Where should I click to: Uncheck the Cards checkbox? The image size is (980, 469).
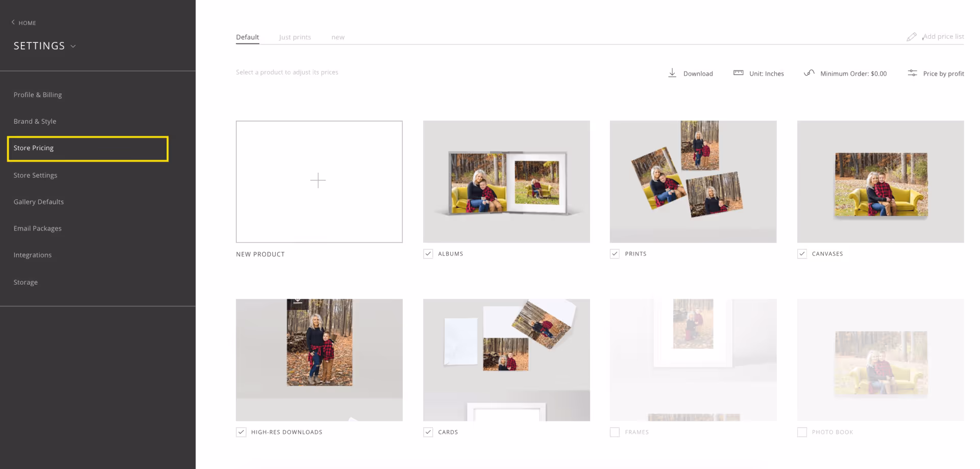click(428, 432)
